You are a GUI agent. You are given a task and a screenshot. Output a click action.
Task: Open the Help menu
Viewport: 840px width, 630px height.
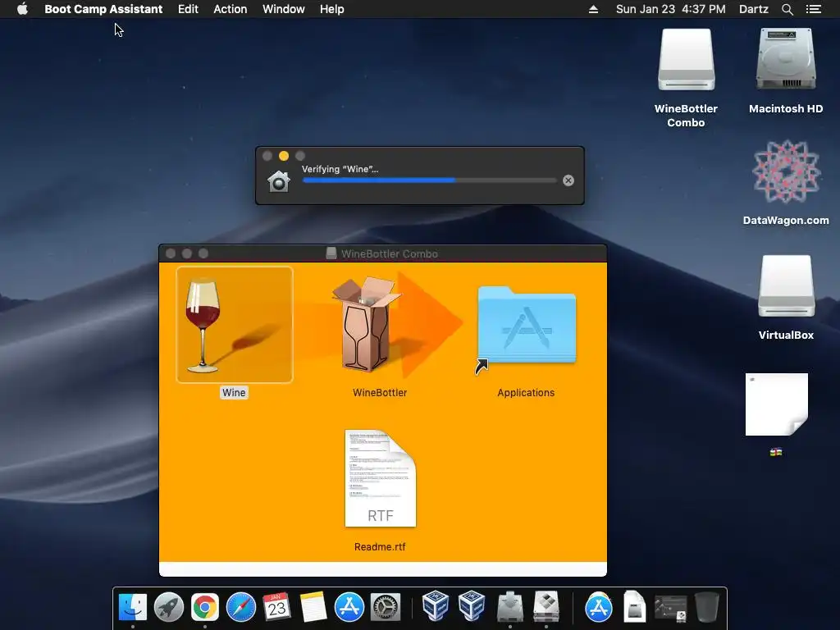point(331,9)
